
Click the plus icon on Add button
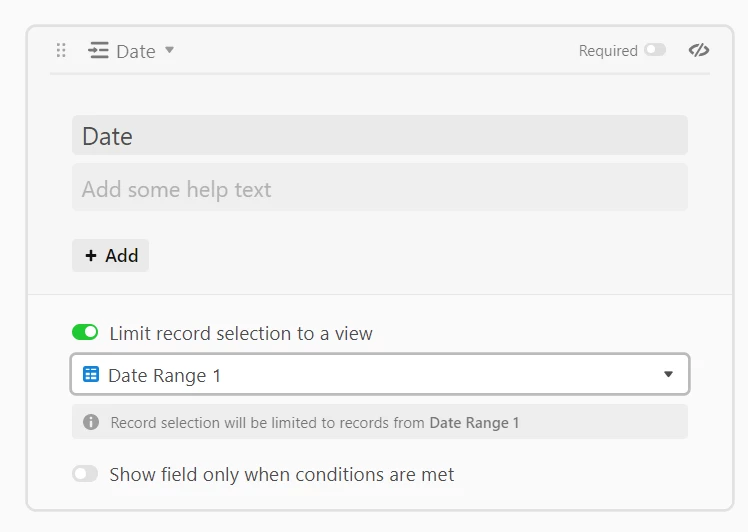click(91, 256)
